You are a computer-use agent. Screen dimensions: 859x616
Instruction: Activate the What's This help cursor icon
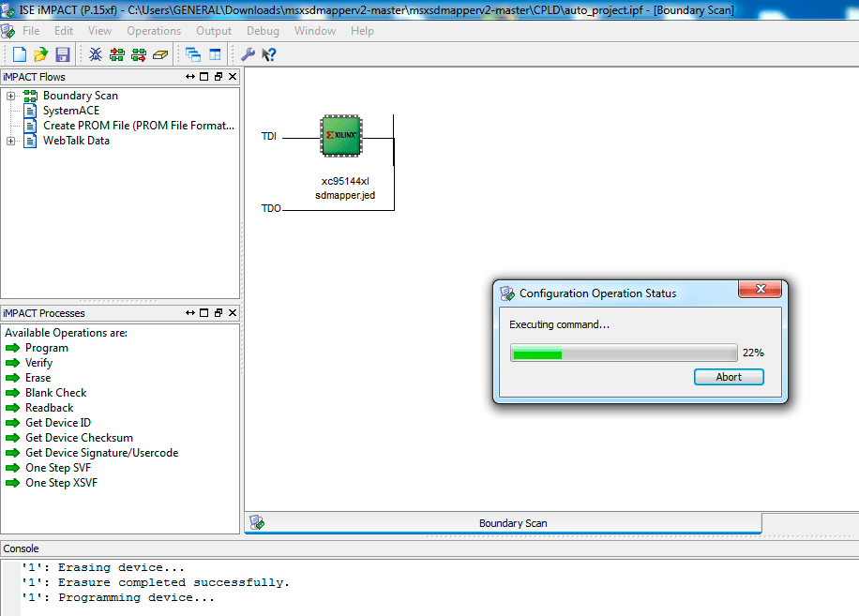click(x=269, y=54)
